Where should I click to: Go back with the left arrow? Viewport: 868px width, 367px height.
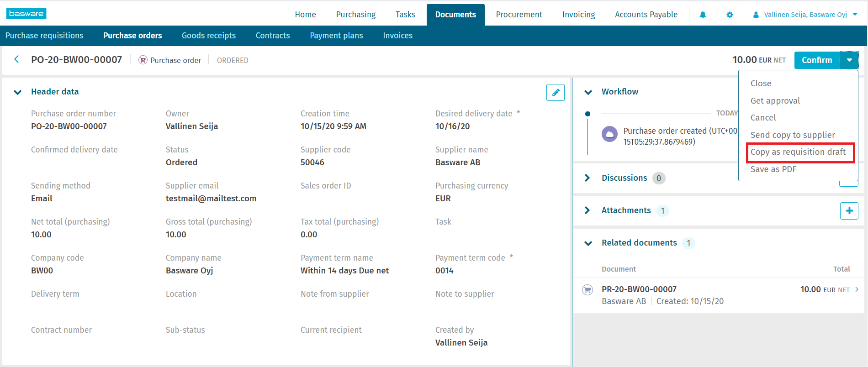(x=17, y=59)
